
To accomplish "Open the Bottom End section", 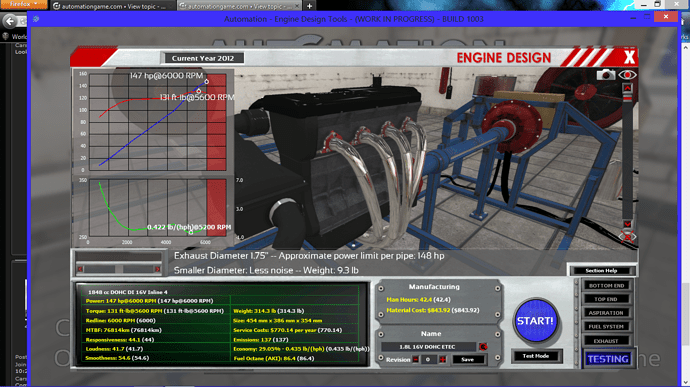I will point(606,285).
